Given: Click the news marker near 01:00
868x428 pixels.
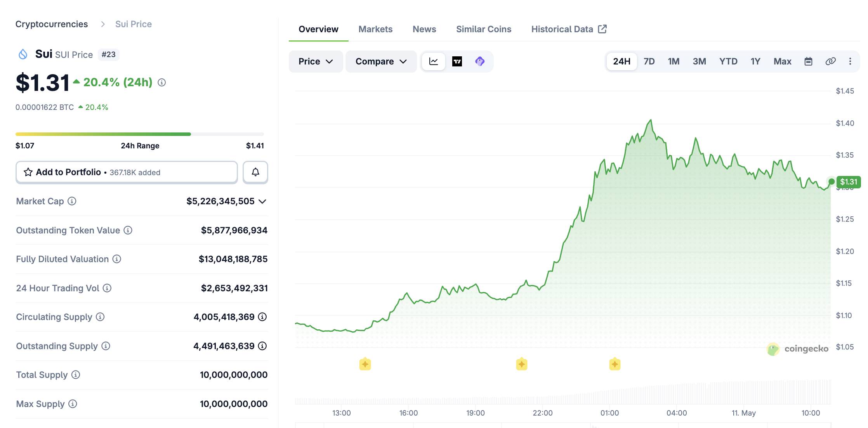Looking at the screenshot, I should click(615, 364).
